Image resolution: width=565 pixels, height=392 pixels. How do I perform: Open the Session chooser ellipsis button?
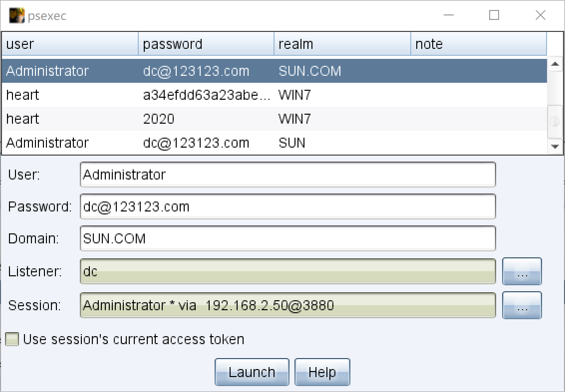pos(522,305)
